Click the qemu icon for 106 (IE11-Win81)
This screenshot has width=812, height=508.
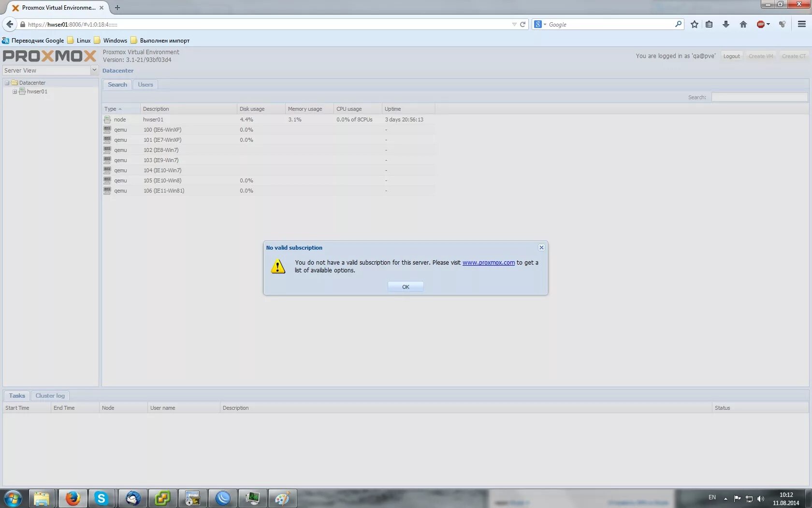point(107,191)
